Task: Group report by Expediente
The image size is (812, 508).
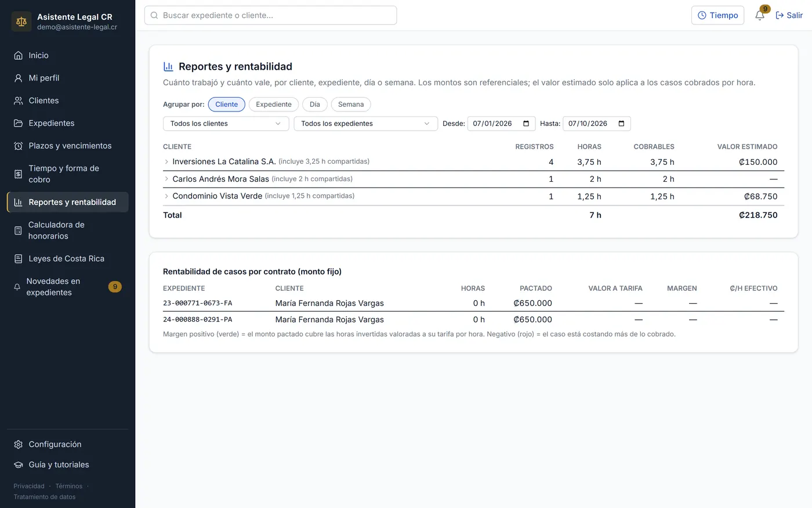Action: pos(274,105)
